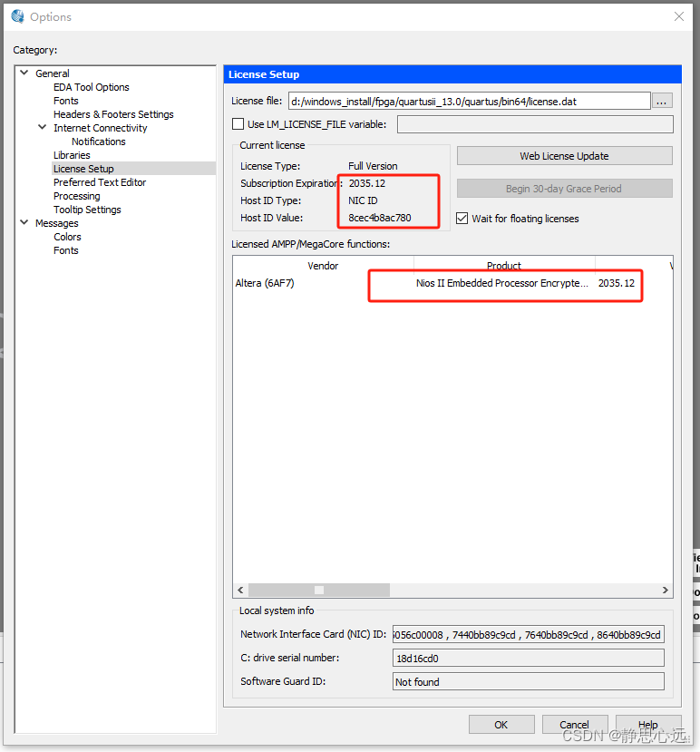Select Fonts under Messages category
This screenshot has height=752, width=700.
click(65, 250)
